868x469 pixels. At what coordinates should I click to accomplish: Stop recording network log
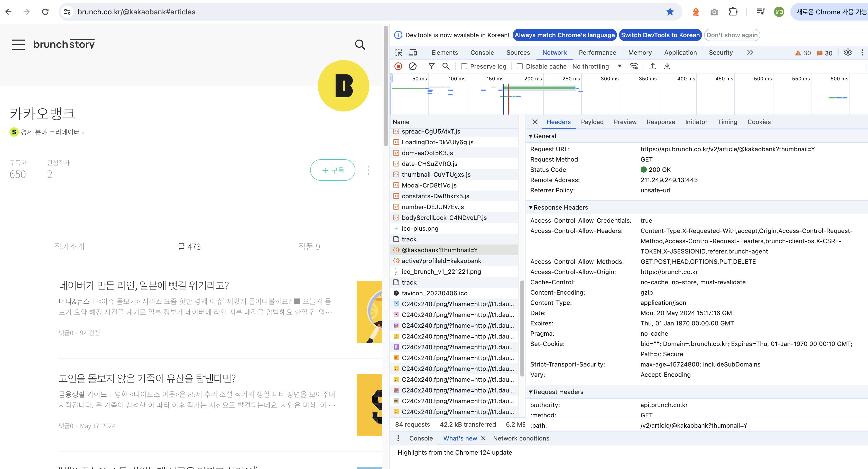(x=398, y=66)
